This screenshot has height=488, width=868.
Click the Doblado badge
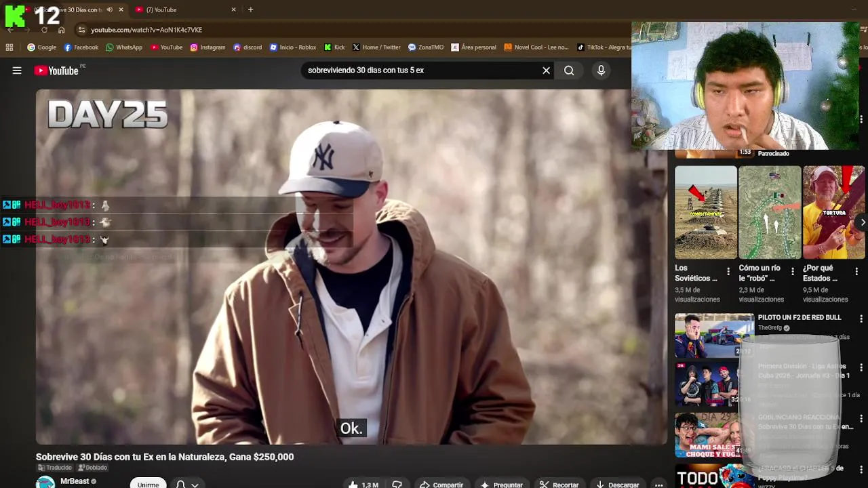point(93,468)
